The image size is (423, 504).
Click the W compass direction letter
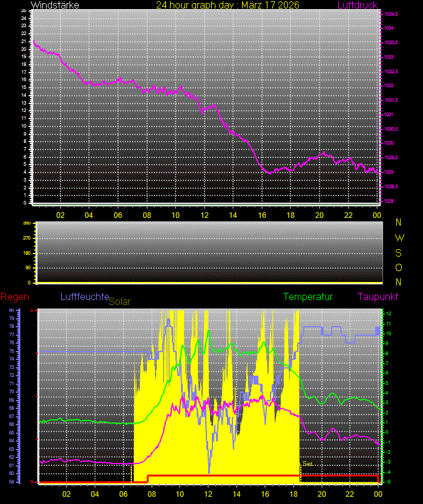pos(398,237)
